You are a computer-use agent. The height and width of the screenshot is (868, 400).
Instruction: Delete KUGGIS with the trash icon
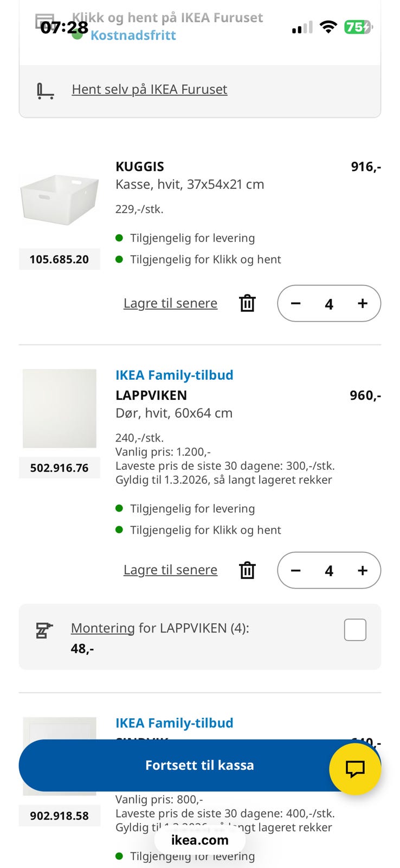pos(247,303)
